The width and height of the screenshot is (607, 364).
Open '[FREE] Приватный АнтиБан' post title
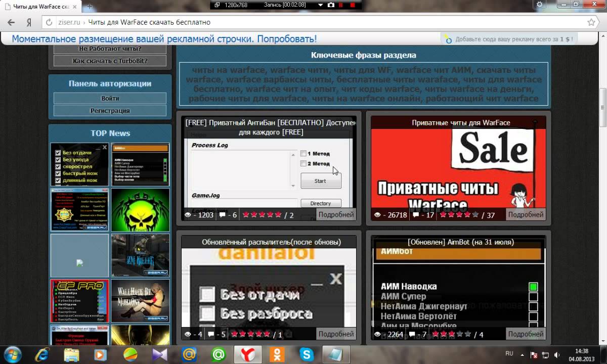click(x=270, y=127)
